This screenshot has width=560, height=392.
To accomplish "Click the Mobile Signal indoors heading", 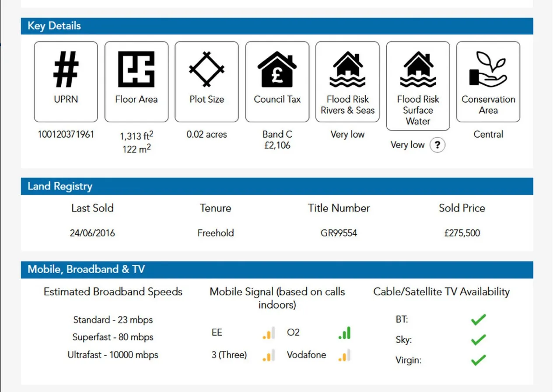I will tap(277, 298).
